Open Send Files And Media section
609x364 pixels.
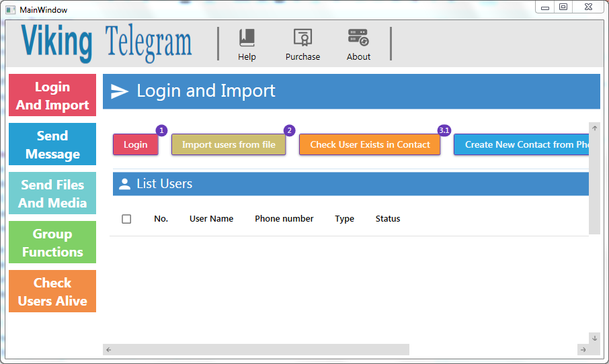[x=52, y=193]
